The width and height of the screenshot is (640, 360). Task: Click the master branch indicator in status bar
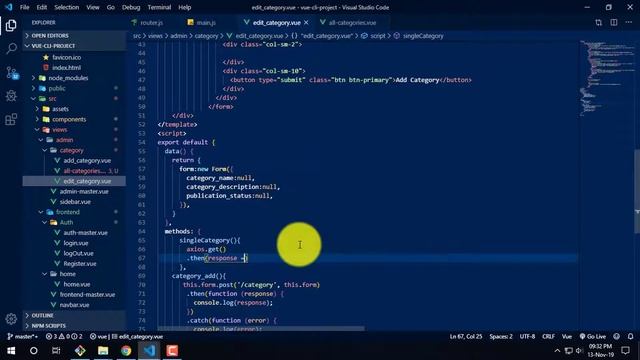(x=22, y=336)
